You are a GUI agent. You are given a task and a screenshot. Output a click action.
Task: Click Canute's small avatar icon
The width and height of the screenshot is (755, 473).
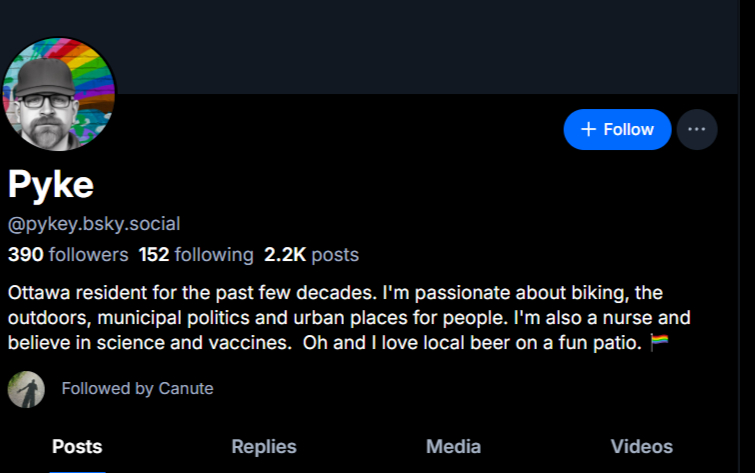click(26, 389)
